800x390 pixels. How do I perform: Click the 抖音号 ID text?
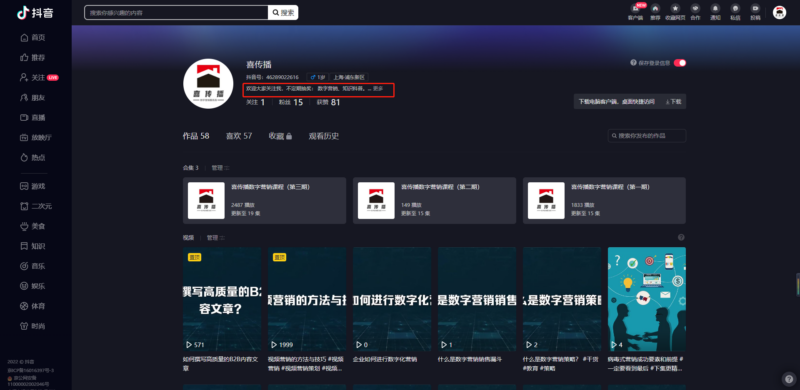pos(272,77)
